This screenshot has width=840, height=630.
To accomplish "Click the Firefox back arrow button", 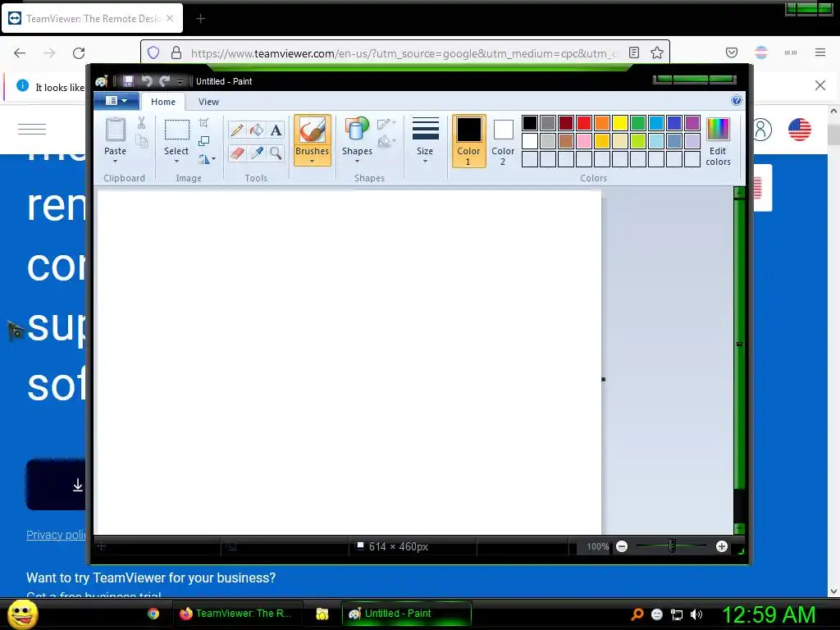I will 20,53.
